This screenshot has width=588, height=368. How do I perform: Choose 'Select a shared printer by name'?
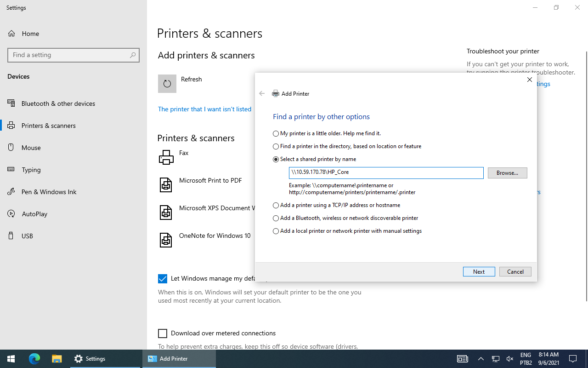(276, 159)
